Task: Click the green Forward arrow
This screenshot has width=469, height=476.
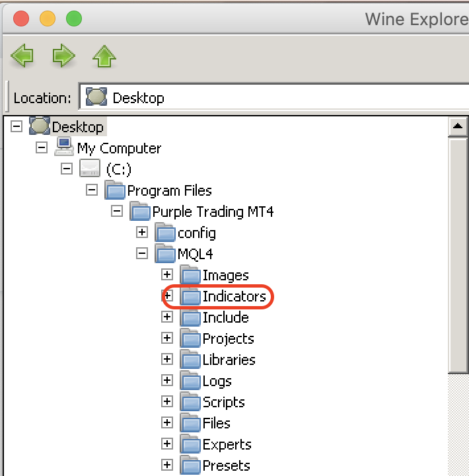Action: coord(63,56)
